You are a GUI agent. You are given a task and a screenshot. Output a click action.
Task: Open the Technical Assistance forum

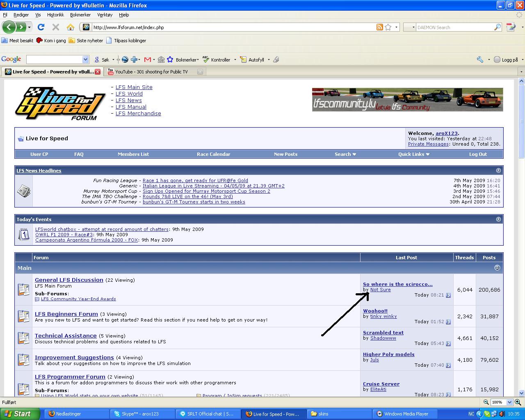click(x=66, y=336)
